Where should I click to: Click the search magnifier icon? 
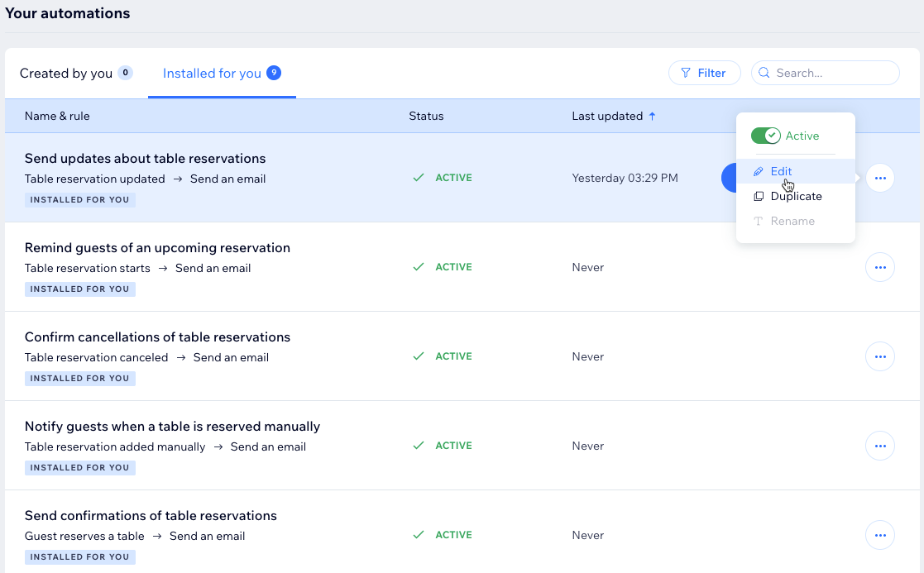[x=764, y=73]
